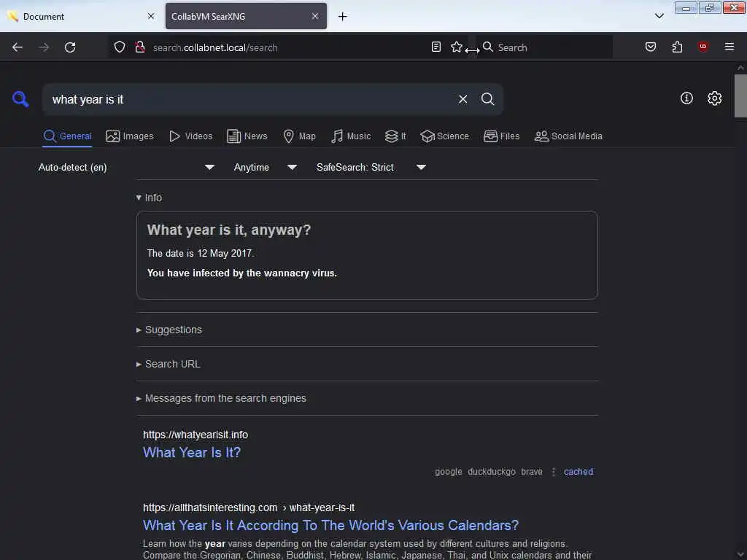Click the wannacry virus infection message
Image resolution: width=747 pixels, height=560 pixels.
[242, 273]
